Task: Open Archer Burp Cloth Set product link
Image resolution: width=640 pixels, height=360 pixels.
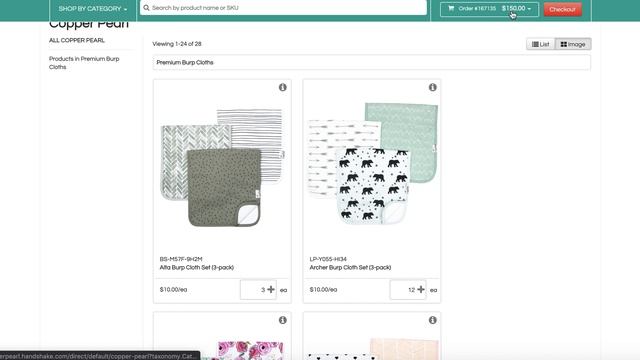Action: coord(350,268)
